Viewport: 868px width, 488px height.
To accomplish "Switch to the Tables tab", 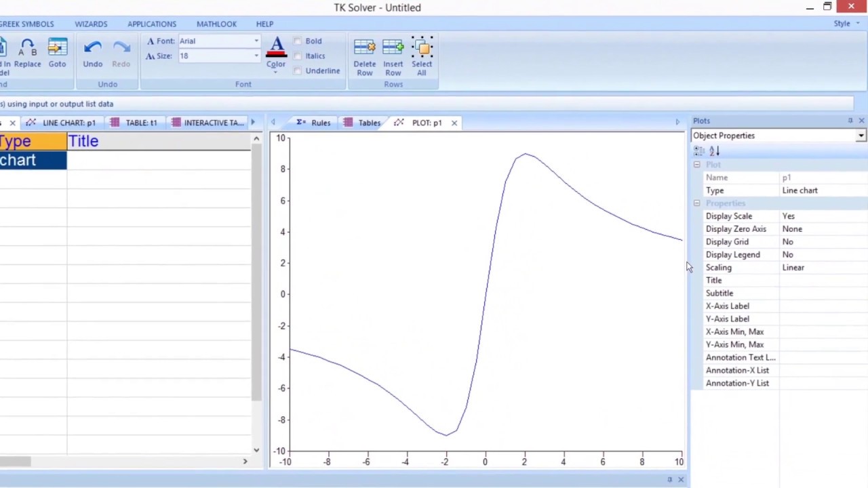I will click(362, 123).
